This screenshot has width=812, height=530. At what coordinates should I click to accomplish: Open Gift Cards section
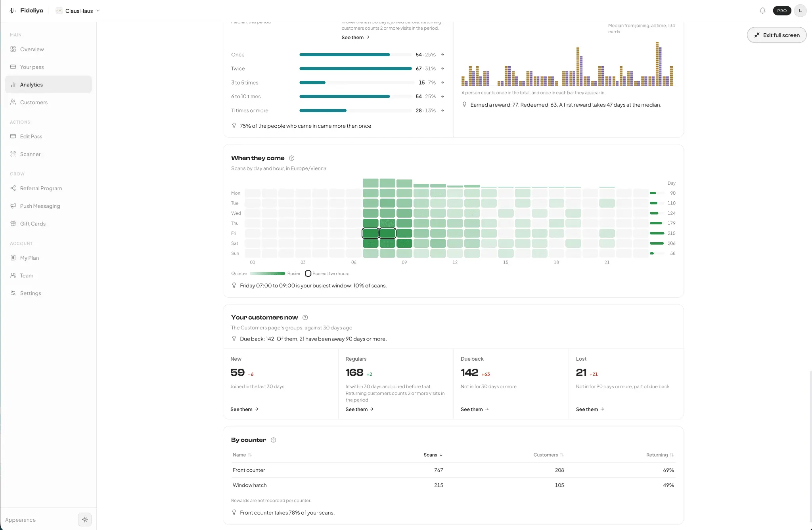pos(48,224)
